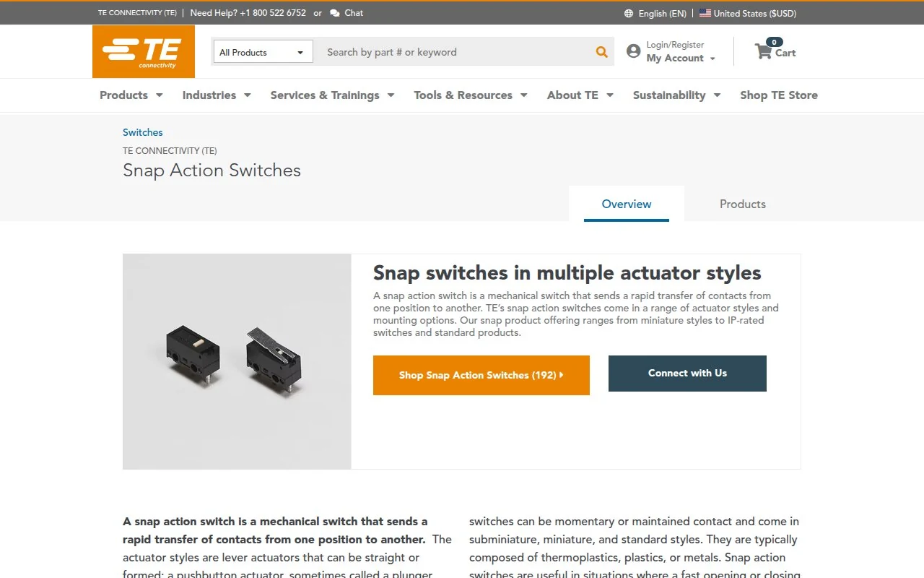Screen dimensions: 924x578
Task: Click the orange search magnifier icon
Action: (x=601, y=52)
